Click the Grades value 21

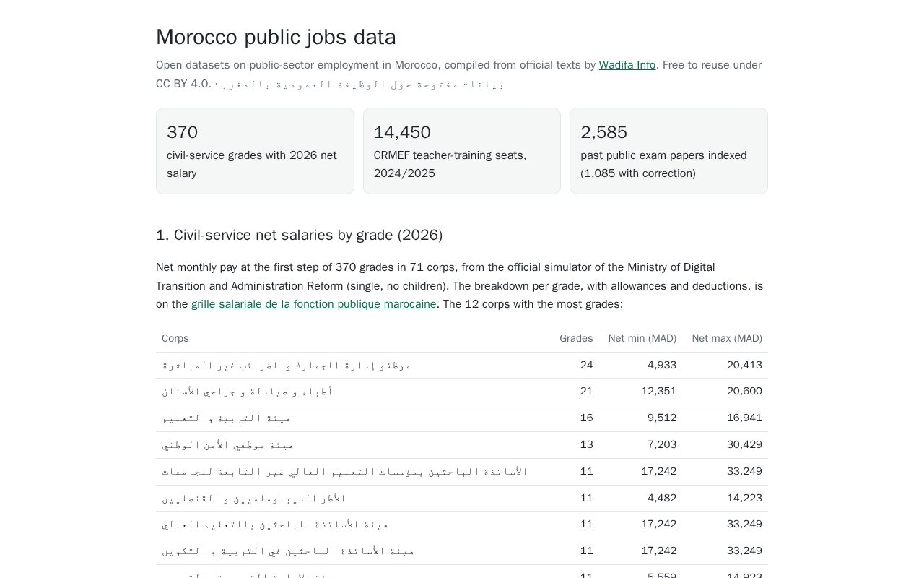(x=586, y=391)
